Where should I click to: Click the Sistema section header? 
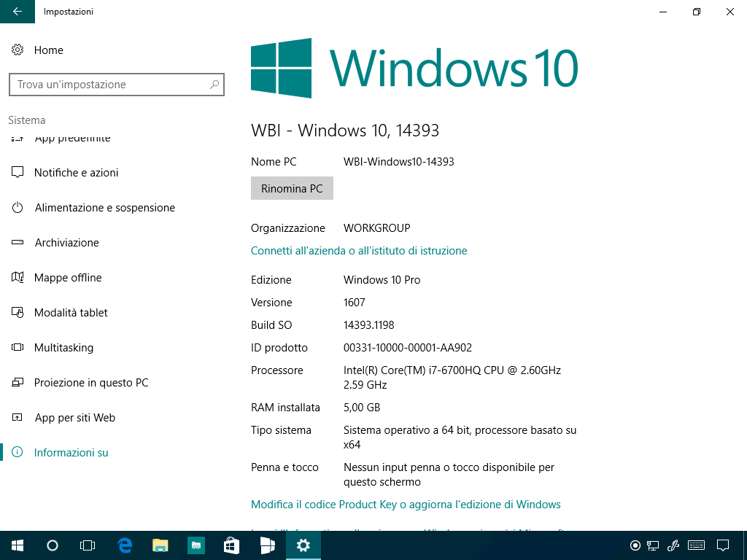(x=27, y=120)
